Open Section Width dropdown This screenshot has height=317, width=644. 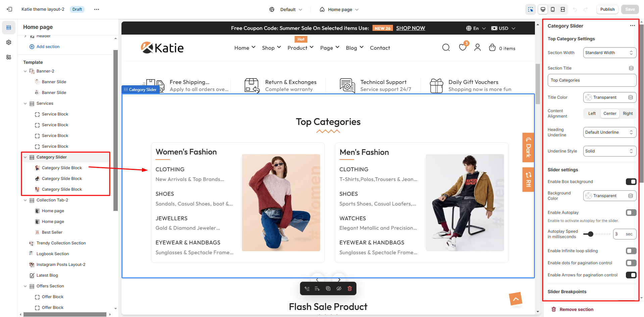pyautogui.click(x=609, y=53)
